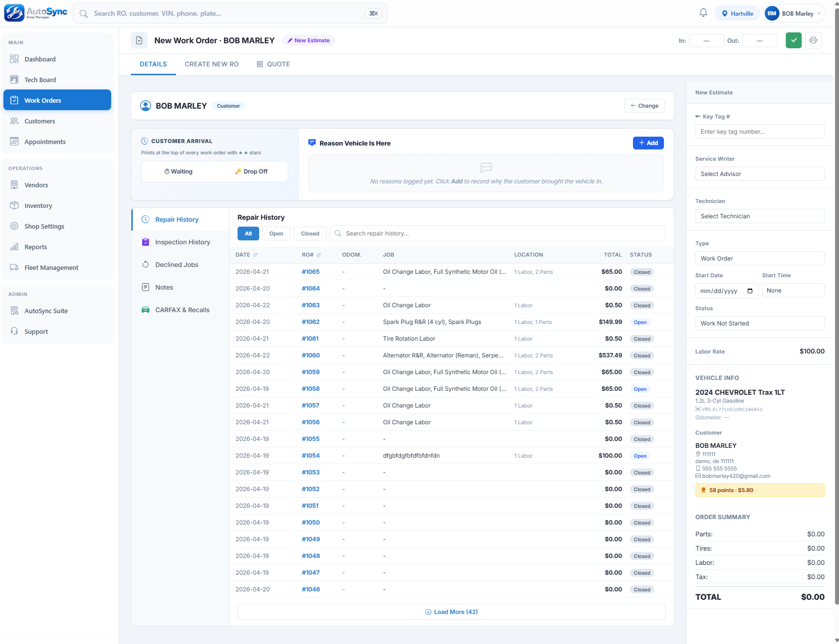Filter repair history by Closed
Viewport: 839px width, 644px height.
click(x=310, y=234)
